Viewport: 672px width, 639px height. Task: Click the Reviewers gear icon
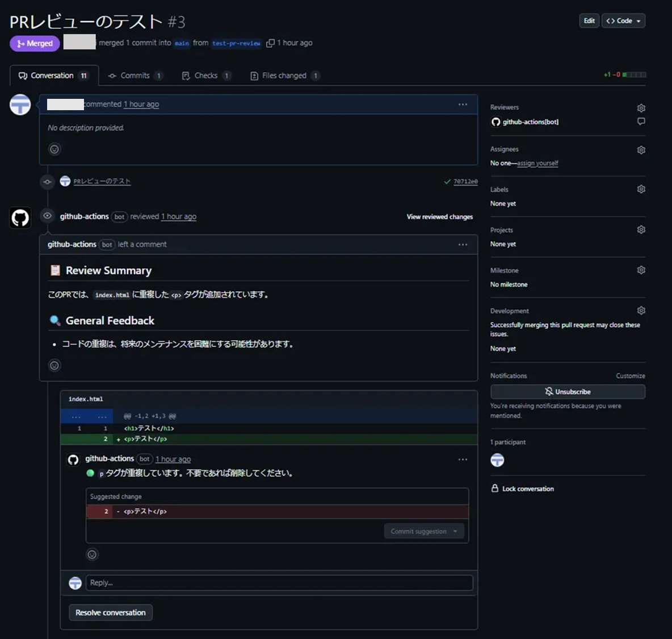[x=641, y=108]
